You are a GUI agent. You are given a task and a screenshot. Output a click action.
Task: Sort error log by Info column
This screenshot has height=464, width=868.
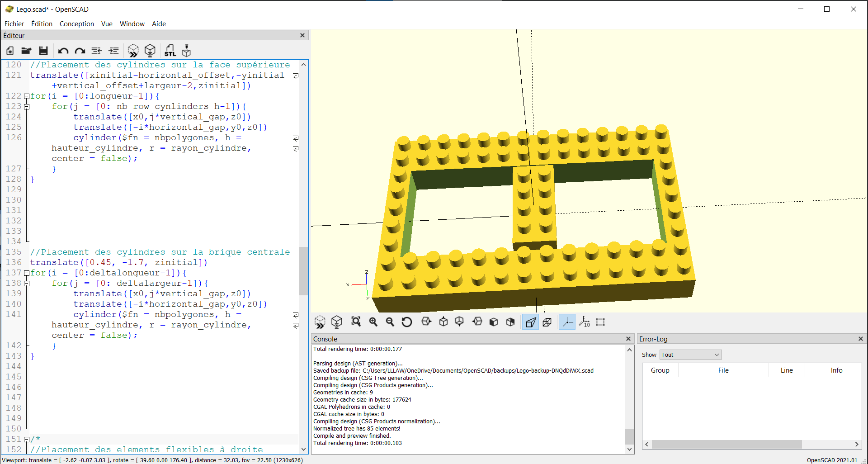(x=836, y=370)
